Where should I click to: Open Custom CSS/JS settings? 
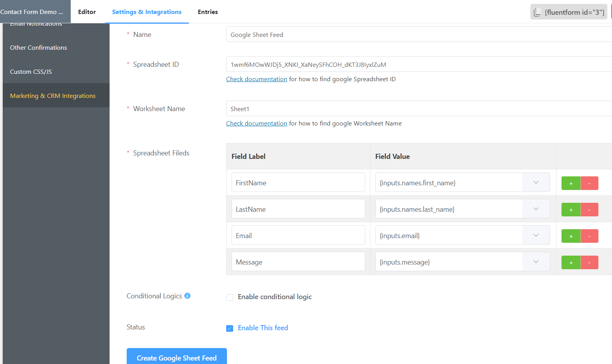[56, 71]
